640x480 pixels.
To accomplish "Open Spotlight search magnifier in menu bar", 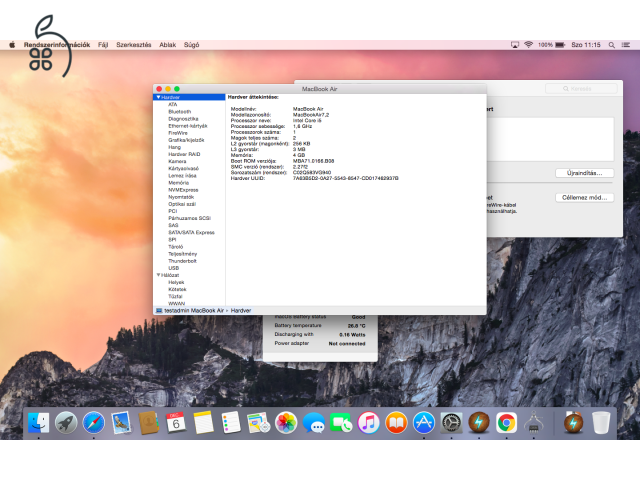I will [x=611, y=45].
